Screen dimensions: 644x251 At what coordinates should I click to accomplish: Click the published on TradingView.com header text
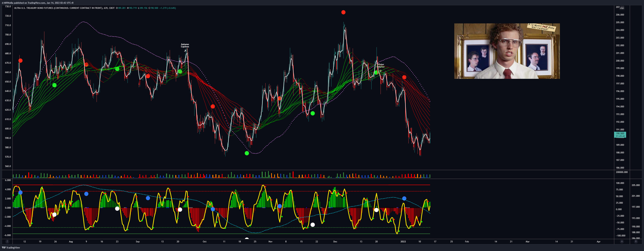pos(37,3)
